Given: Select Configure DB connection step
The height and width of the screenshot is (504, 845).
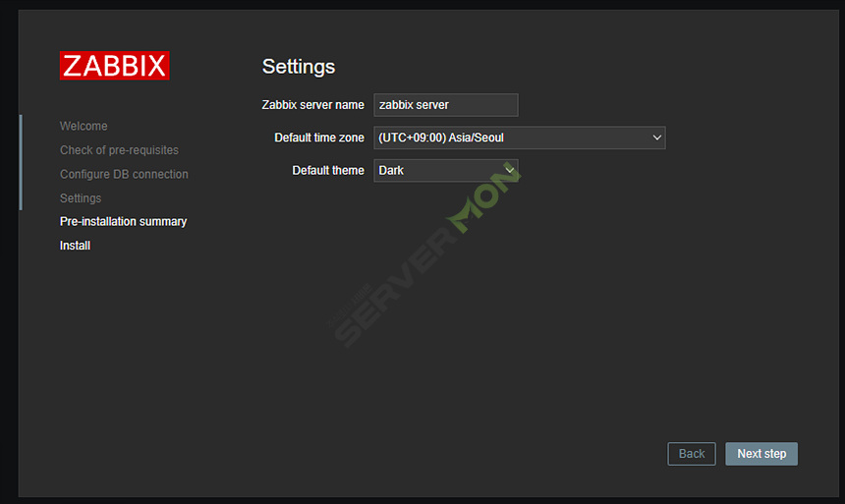Looking at the screenshot, I should tap(124, 174).
